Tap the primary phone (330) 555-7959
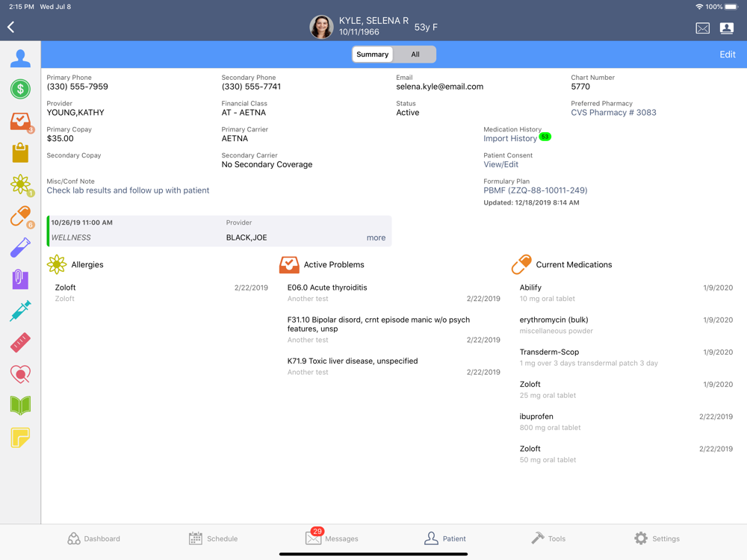This screenshot has width=747, height=560. coord(77,87)
